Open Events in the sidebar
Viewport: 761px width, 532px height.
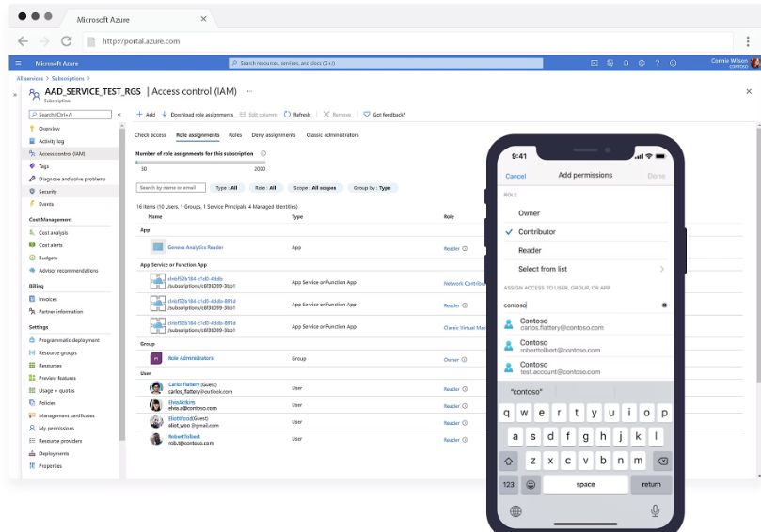pyautogui.click(x=46, y=204)
